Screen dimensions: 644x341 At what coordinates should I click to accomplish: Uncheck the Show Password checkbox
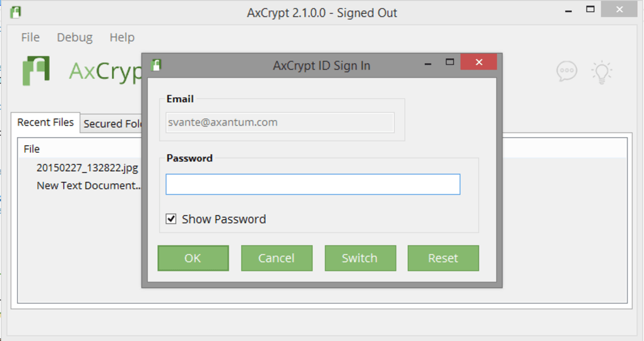tap(171, 219)
